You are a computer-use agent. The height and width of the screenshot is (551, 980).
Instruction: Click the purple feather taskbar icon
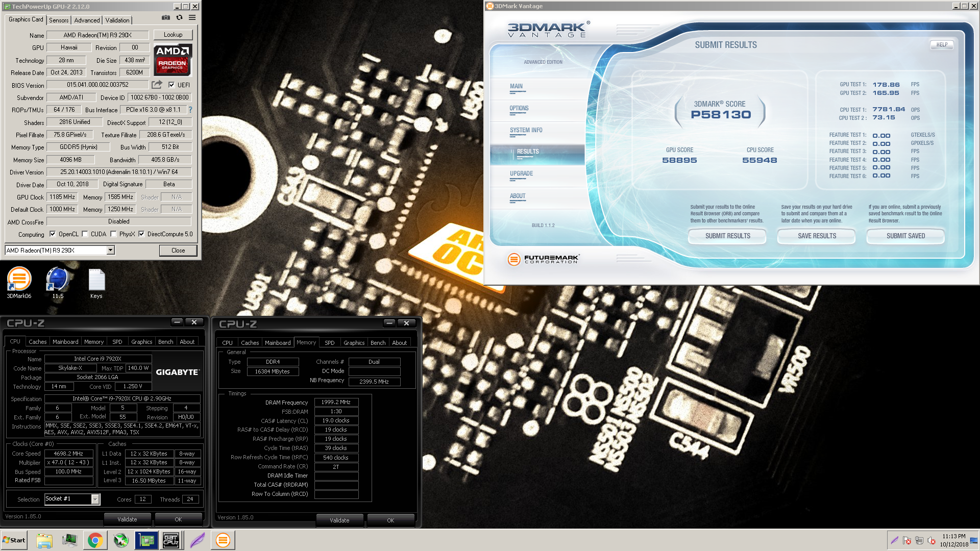198,540
